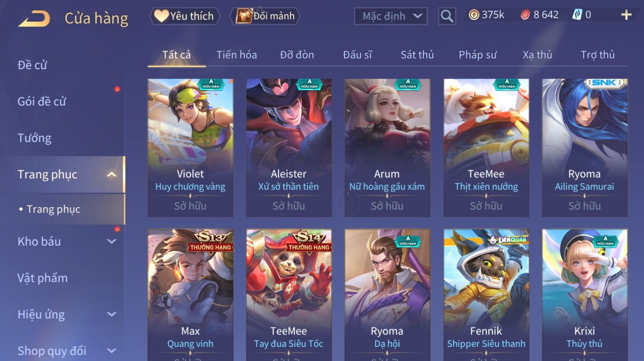Open Đổi mảnh fragment exchange chest
644x361 pixels.
pyautogui.click(x=265, y=16)
